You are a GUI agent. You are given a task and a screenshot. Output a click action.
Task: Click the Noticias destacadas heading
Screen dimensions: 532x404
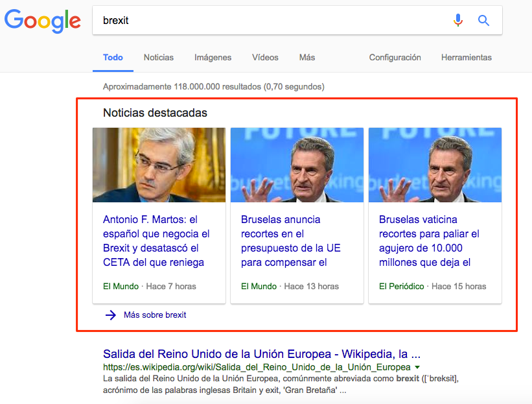(x=155, y=113)
